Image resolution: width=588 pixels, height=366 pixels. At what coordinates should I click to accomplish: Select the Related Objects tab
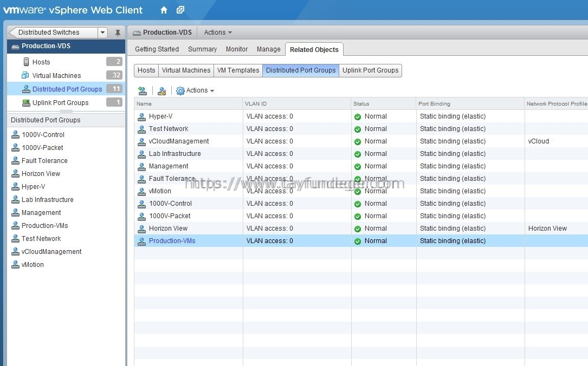coord(314,49)
